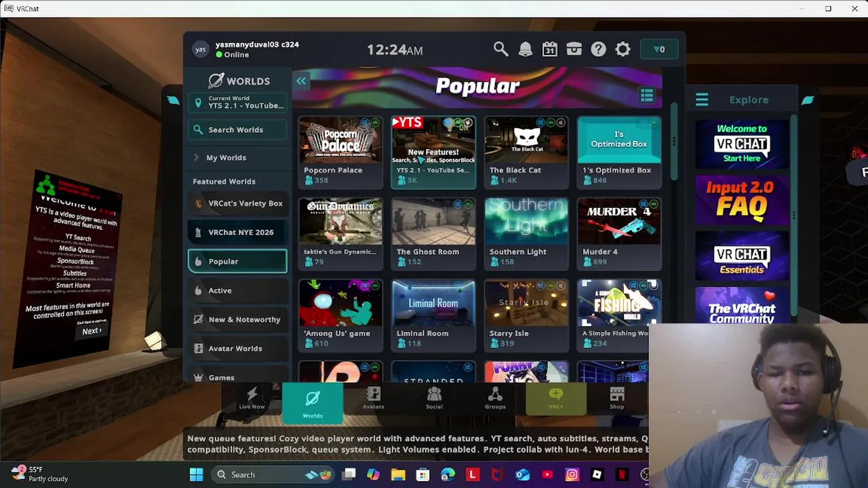Open the Explore panel hamburger menu

pyautogui.click(x=702, y=100)
